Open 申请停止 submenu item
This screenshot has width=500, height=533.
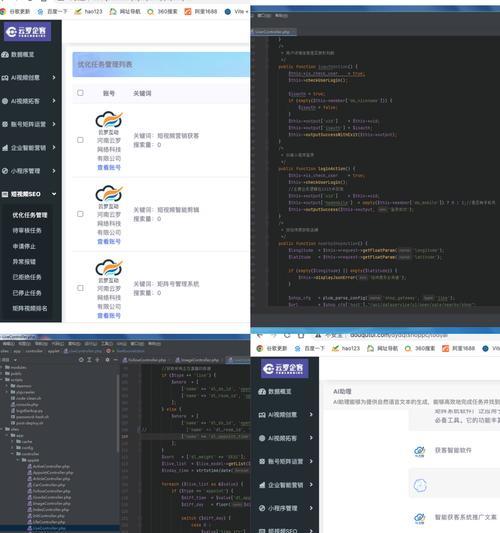click(x=24, y=246)
